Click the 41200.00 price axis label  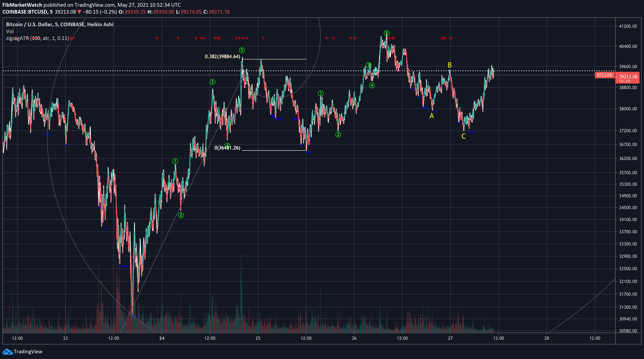tap(628, 26)
